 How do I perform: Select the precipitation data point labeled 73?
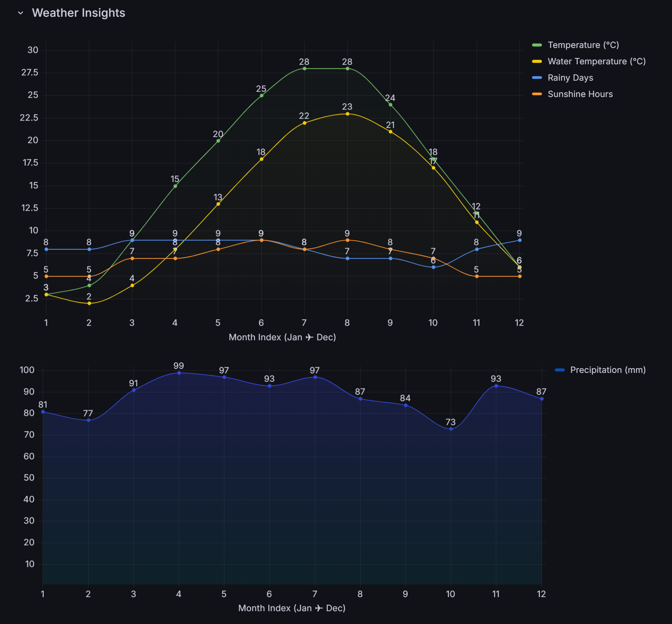pos(451,429)
